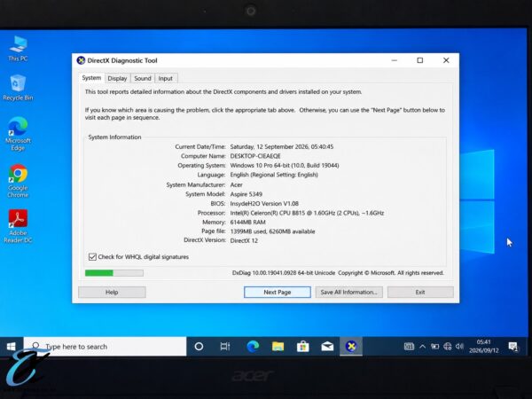The image size is (532, 399).
Task: Maximize the DirectX Diagnostic Tool window
Action: point(420,60)
